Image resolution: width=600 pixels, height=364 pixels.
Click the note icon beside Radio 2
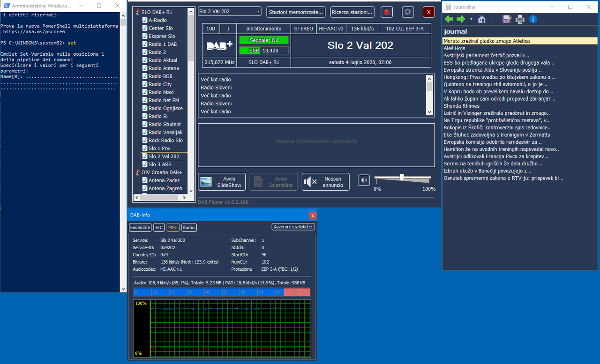pyautogui.click(x=145, y=52)
